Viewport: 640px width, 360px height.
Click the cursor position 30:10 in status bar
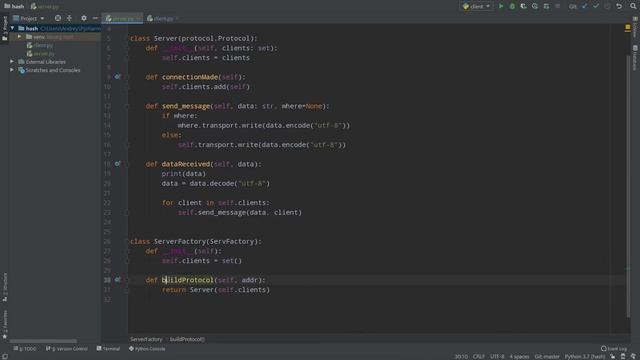tap(461, 356)
